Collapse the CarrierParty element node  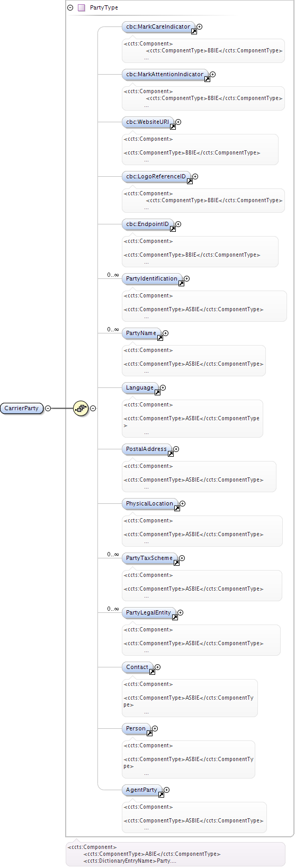click(x=48, y=408)
